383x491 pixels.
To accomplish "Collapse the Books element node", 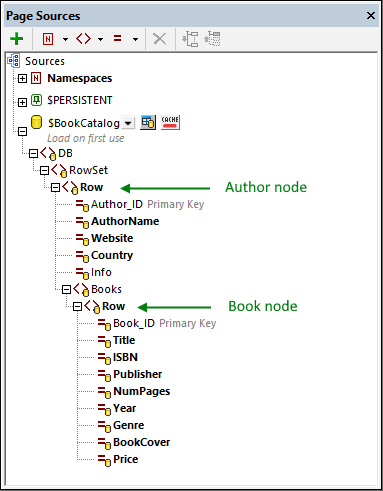I will point(66,289).
